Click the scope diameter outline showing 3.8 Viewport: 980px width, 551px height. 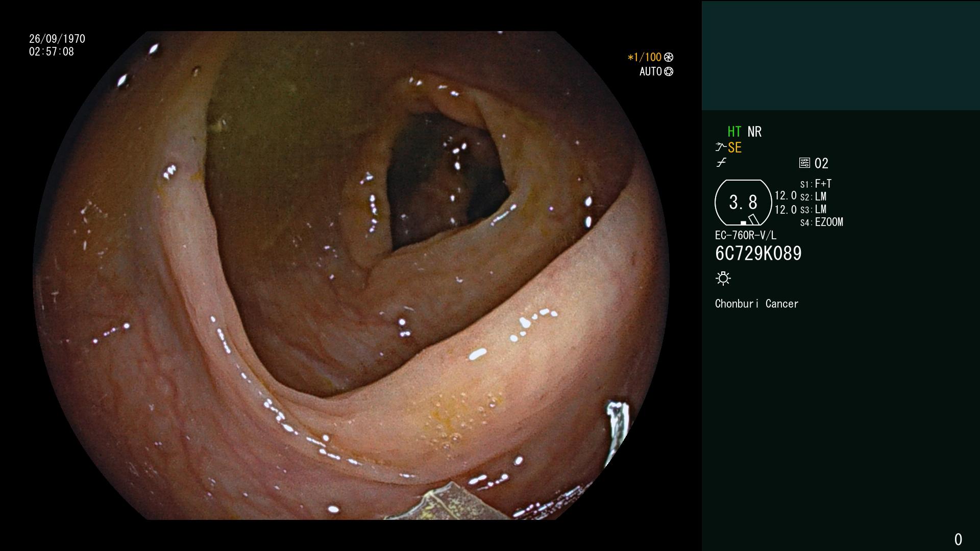tap(743, 203)
